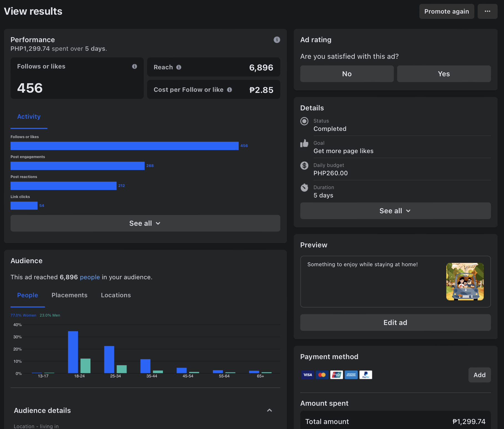This screenshot has height=429, width=504.
Task: Click the Location - living in label
Action: click(36, 426)
